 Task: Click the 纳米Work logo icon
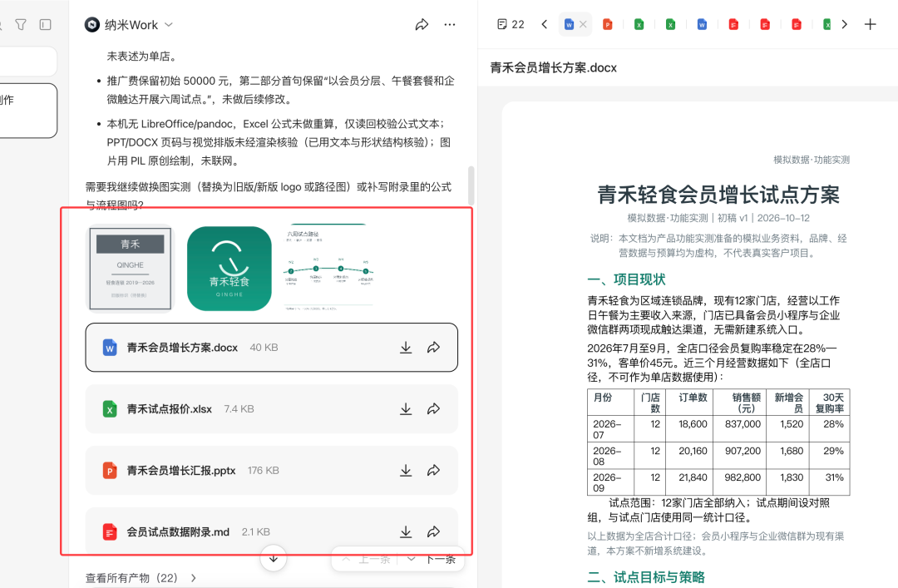[x=92, y=25]
